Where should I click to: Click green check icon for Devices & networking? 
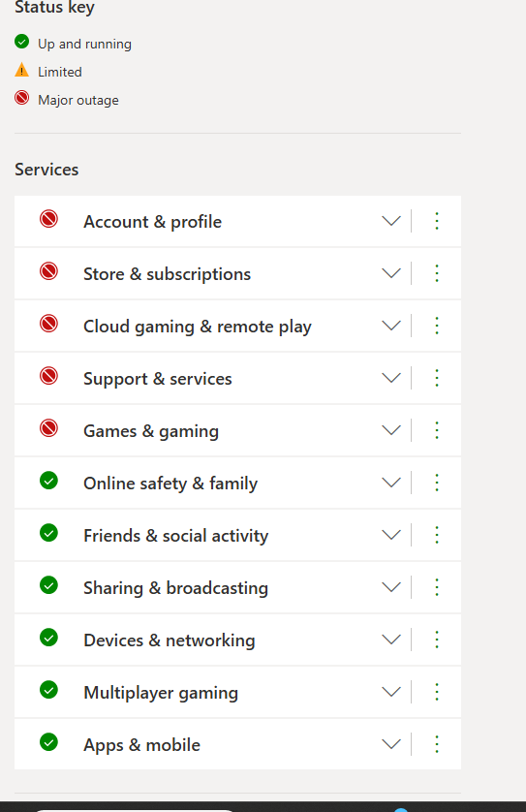[x=48, y=638]
